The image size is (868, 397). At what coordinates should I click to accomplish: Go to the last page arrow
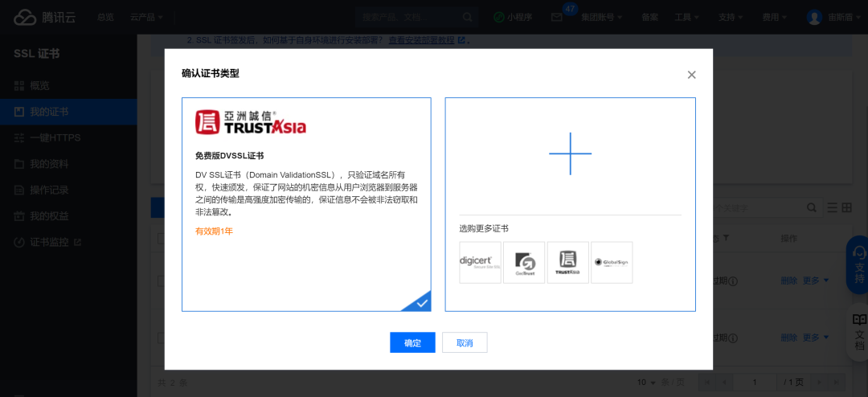[x=837, y=382]
